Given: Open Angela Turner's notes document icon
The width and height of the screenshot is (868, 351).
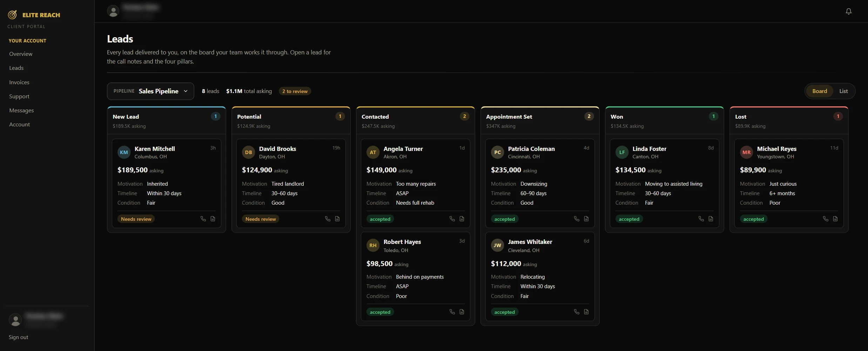Looking at the screenshot, I should pyautogui.click(x=462, y=219).
